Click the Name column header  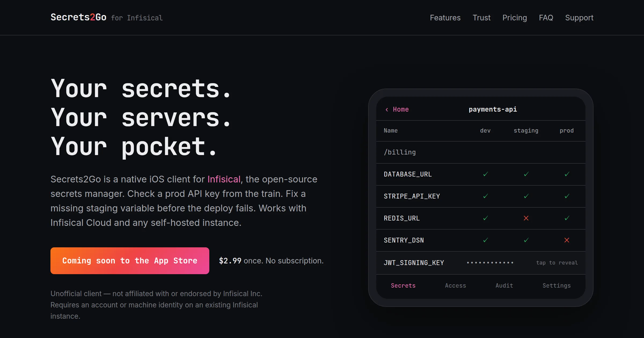(x=390, y=131)
